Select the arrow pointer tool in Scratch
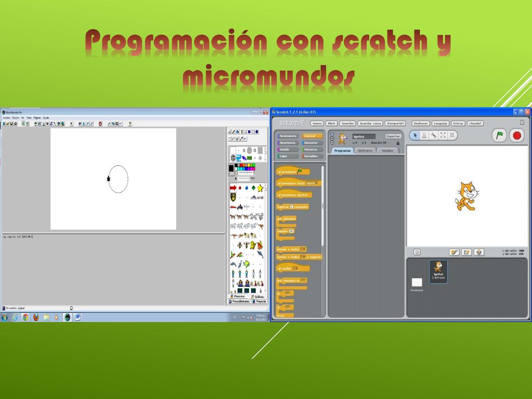 point(415,135)
